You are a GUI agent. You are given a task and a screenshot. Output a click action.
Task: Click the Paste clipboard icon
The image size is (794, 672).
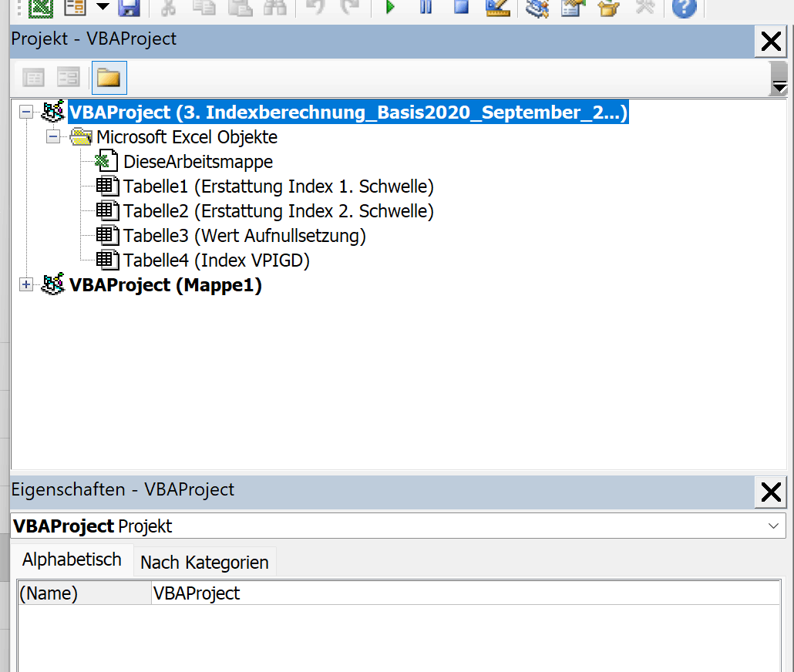click(240, 8)
